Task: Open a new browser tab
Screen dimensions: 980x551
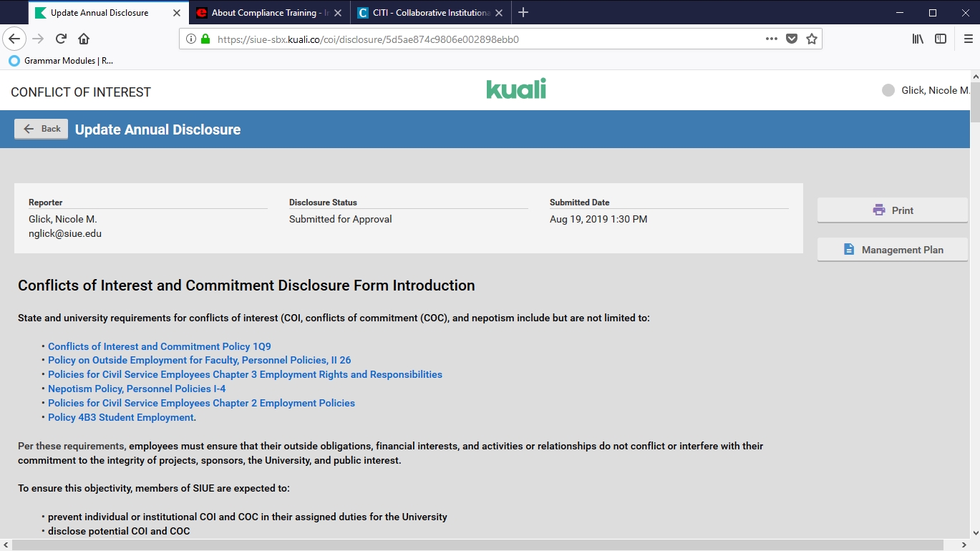Action: pos(523,13)
